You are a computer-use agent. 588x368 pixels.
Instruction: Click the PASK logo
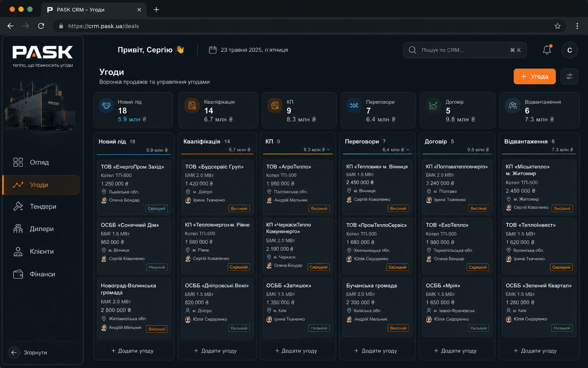tap(43, 52)
